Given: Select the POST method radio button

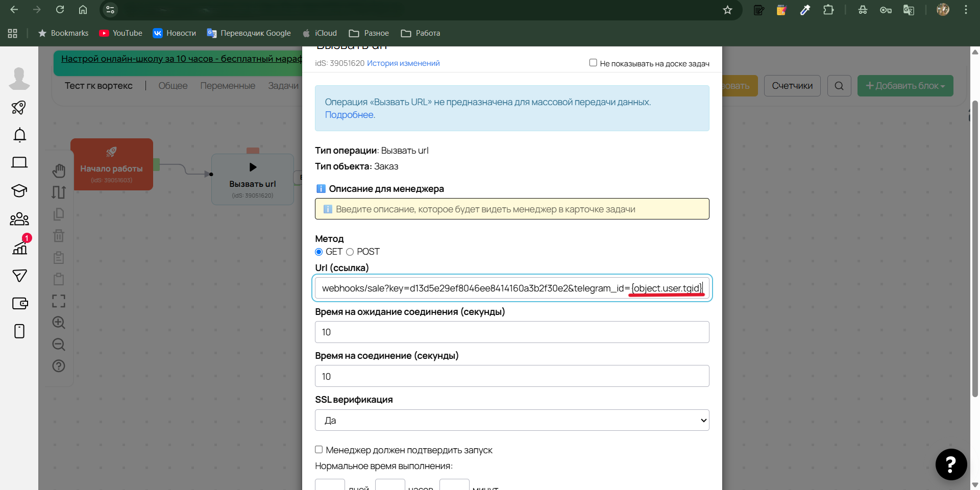Looking at the screenshot, I should tap(350, 252).
